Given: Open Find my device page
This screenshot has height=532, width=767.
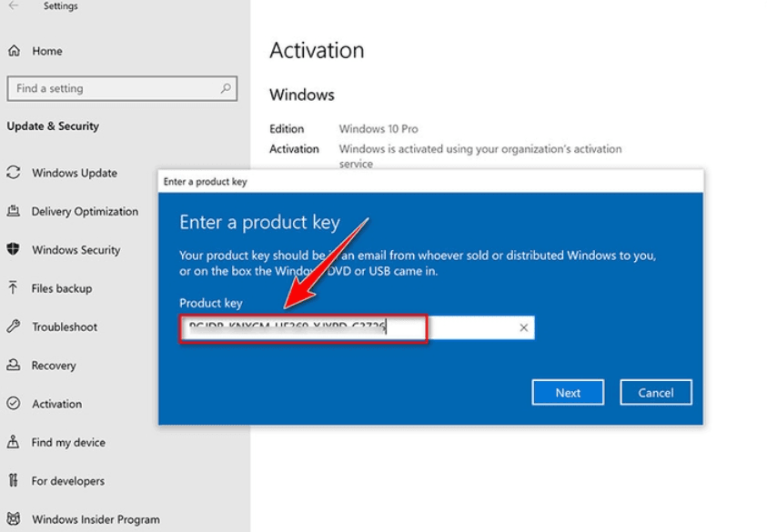Looking at the screenshot, I should 68,442.
